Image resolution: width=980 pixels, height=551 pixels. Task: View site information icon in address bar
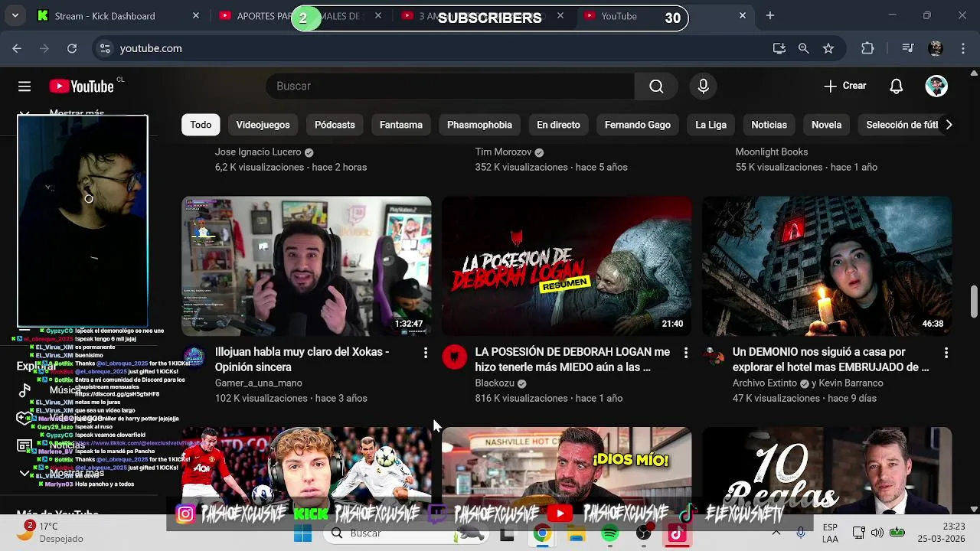[105, 48]
